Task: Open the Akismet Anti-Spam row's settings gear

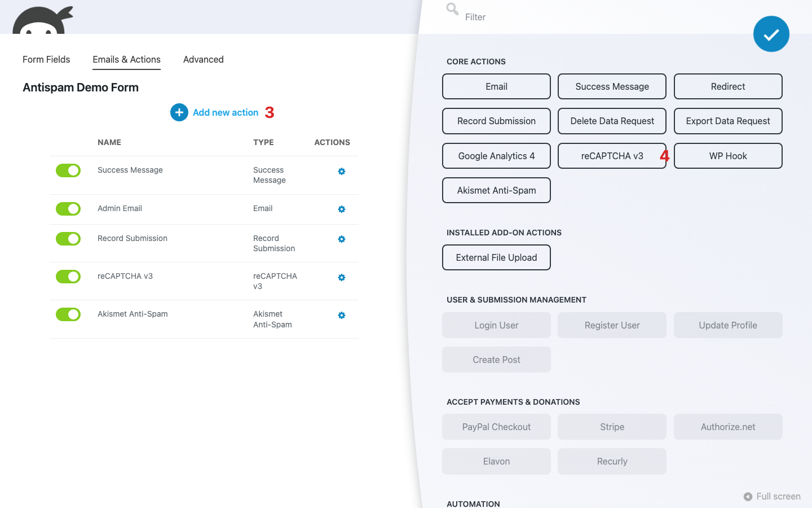Action: click(342, 315)
